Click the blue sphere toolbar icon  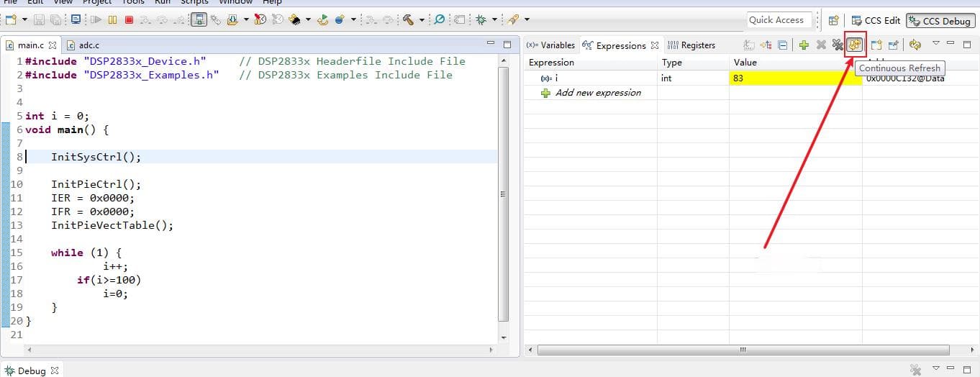340,19
